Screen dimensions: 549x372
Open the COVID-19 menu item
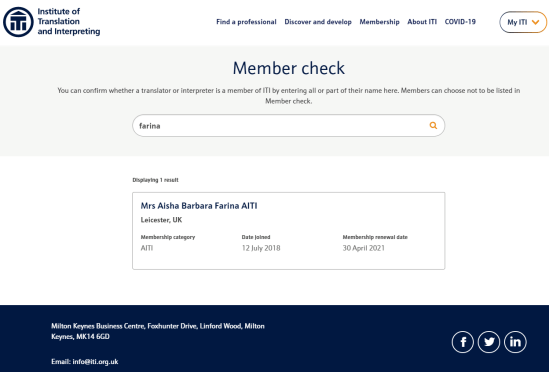point(460,22)
